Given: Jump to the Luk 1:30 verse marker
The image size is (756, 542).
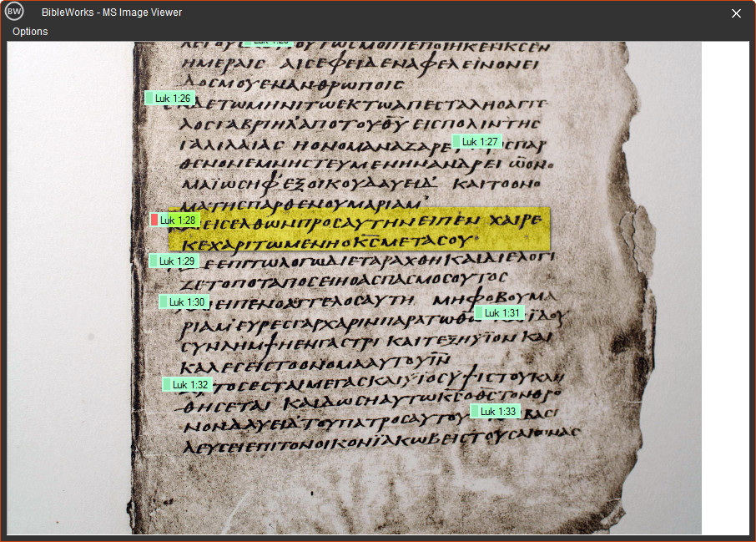Looking at the screenshot, I should pyautogui.click(x=184, y=301).
